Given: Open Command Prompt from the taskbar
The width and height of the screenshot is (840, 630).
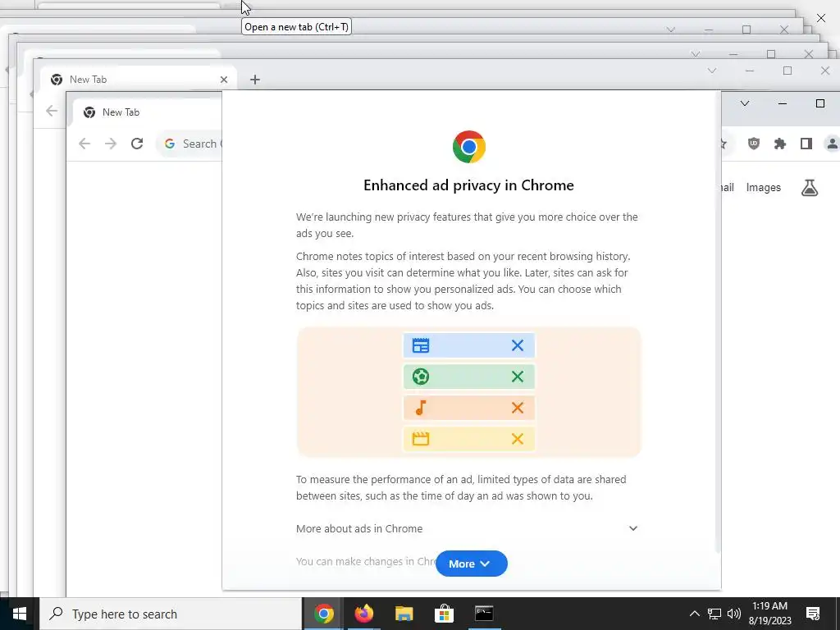Looking at the screenshot, I should [484, 614].
